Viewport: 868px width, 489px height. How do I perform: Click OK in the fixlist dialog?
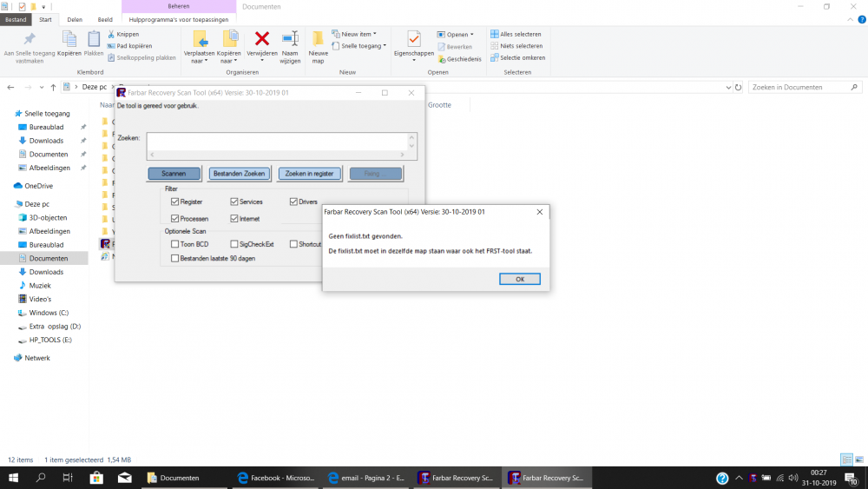pos(520,279)
